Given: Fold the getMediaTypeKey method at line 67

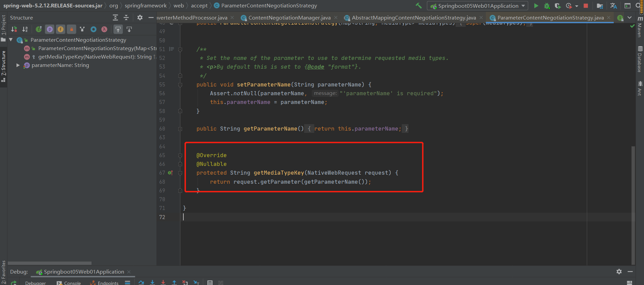Looking at the screenshot, I should click(180, 173).
